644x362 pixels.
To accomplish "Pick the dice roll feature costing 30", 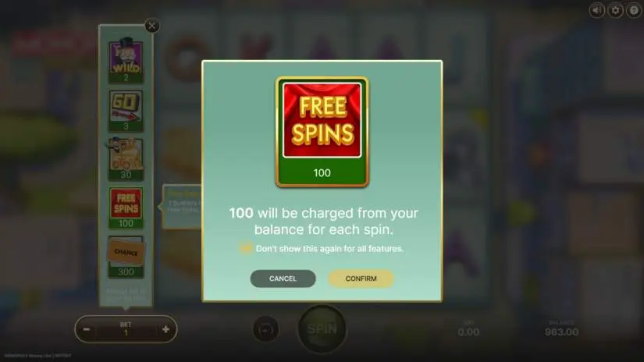I will coord(126,159).
